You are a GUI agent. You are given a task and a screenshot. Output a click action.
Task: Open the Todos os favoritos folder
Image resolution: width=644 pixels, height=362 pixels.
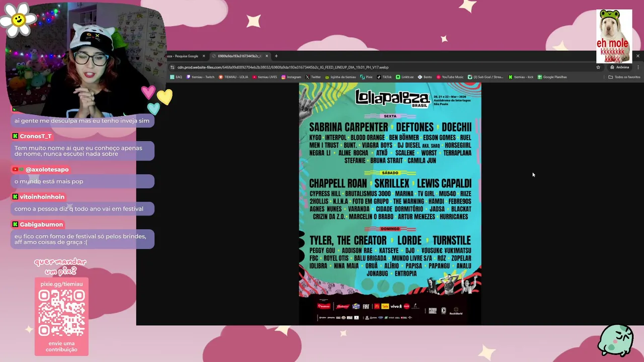(624, 77)
